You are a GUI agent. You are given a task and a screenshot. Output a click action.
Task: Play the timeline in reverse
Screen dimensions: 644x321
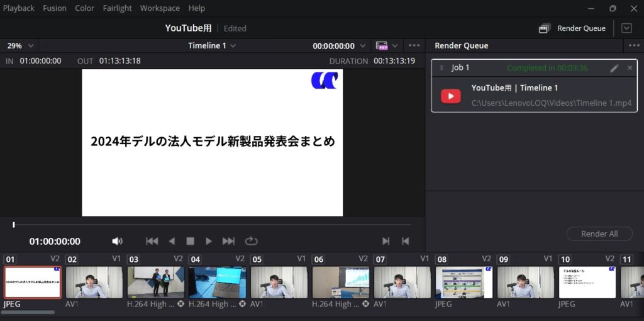pos(172,241)
